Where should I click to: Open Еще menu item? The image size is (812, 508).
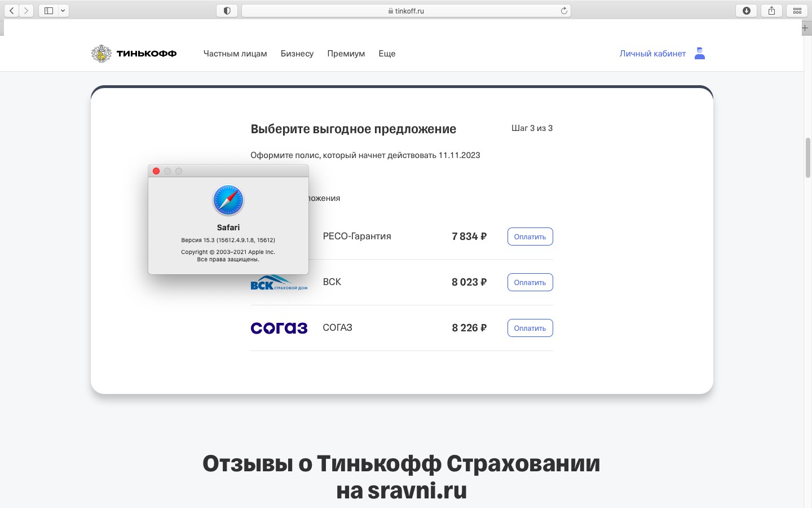point(387,54)
